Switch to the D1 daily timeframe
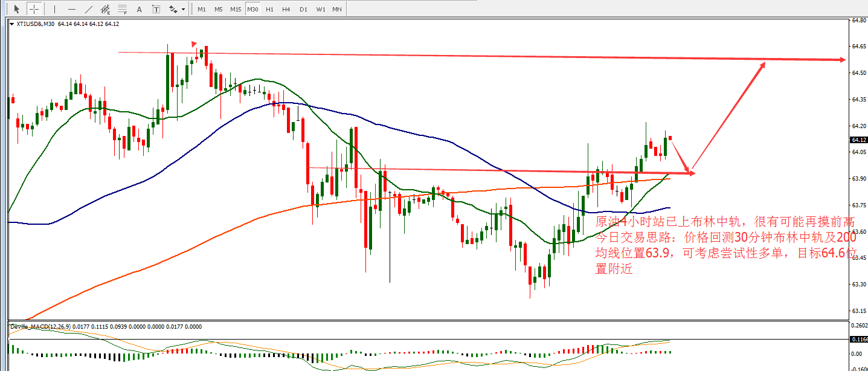The width and height of the screenshot is (868, 371). (x=303, y=9)
